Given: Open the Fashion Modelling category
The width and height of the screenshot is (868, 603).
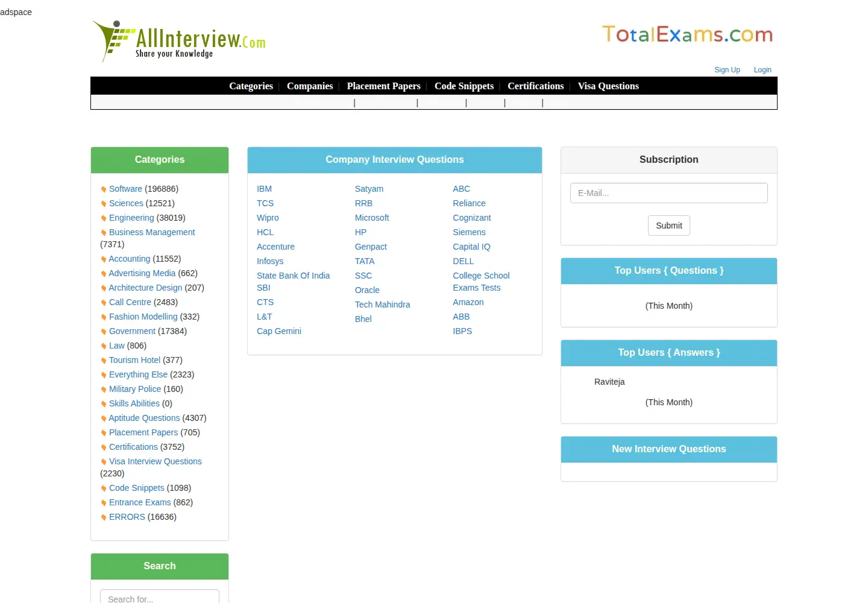Looking at the screenshot, I should click(x=143, y=317).
